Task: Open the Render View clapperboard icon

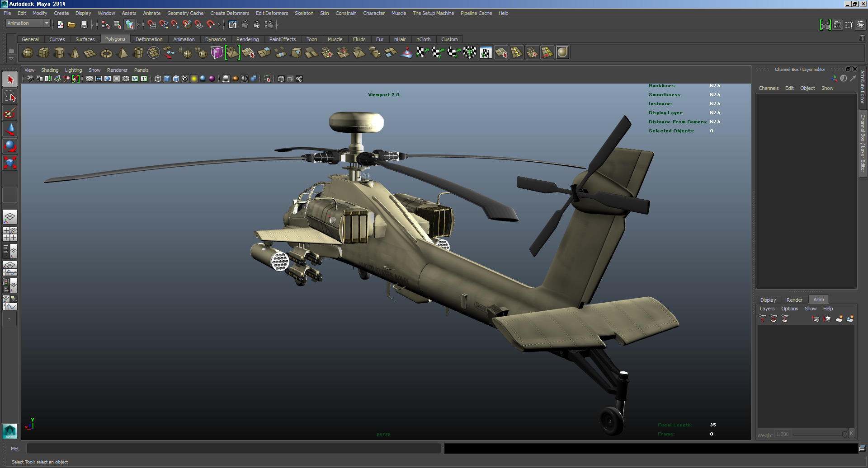Action: point(232,24)
